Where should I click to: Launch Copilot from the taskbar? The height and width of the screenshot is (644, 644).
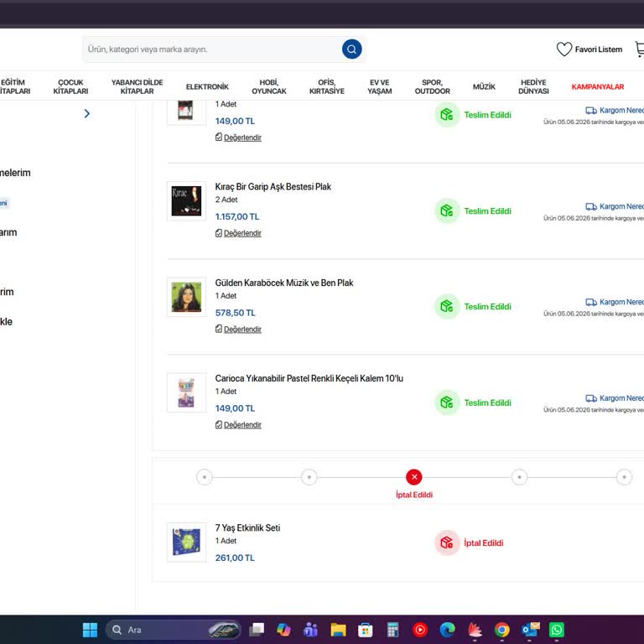pyautogui.click(x=283, y=630)
